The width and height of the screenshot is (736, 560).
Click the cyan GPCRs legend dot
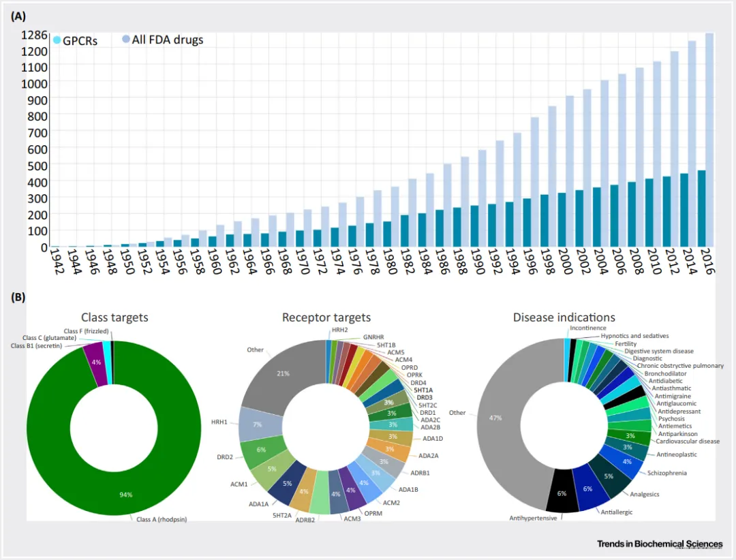point(57,40)
